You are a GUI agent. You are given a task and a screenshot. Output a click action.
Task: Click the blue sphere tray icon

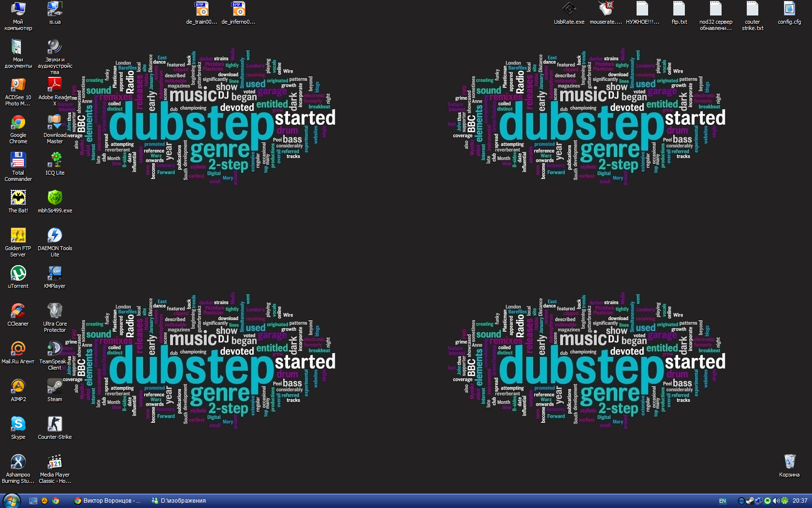pos(741,501)
